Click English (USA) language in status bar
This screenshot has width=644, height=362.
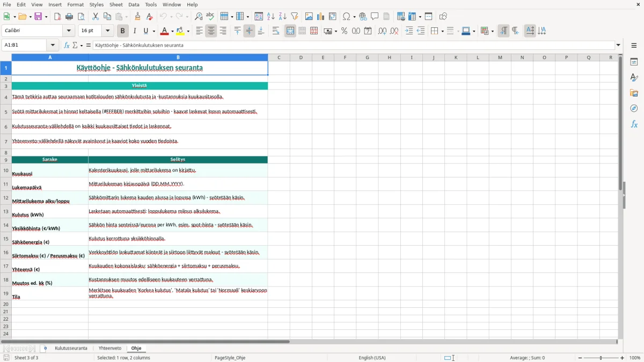click(372, 358)
